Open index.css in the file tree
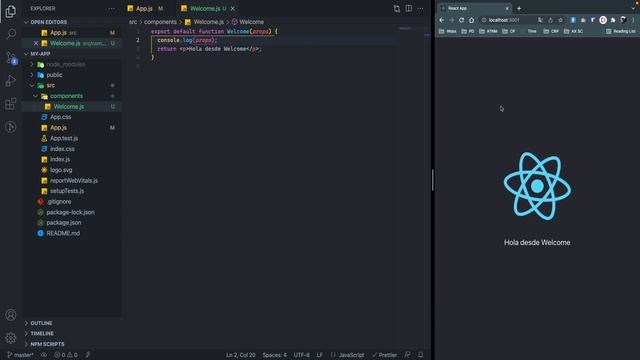 [x=71, y=149]
